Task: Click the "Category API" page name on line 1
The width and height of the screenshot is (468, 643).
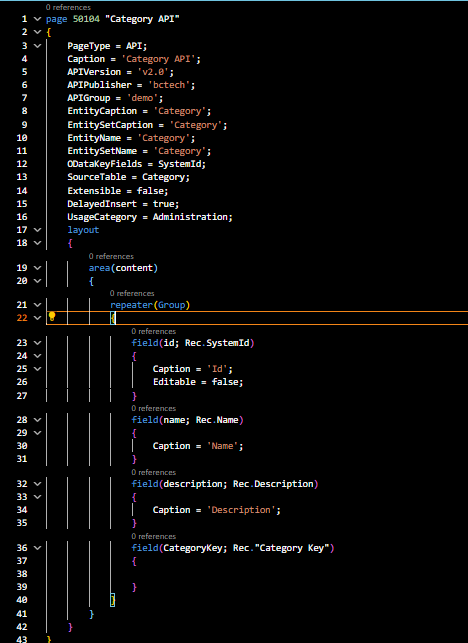Action: (142, 19)
